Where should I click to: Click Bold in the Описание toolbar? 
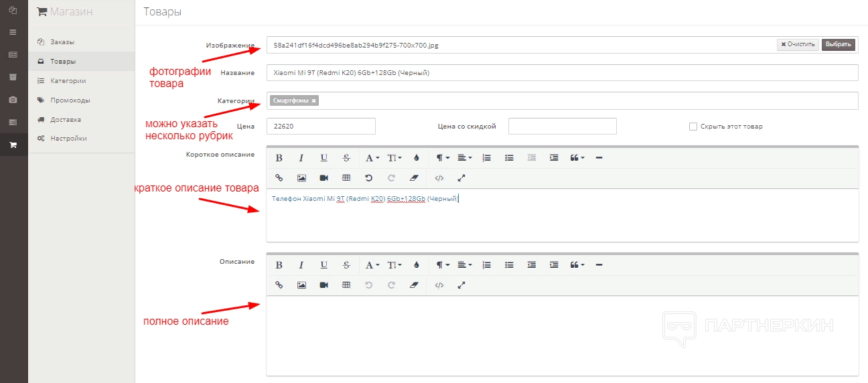click(279, 265)
